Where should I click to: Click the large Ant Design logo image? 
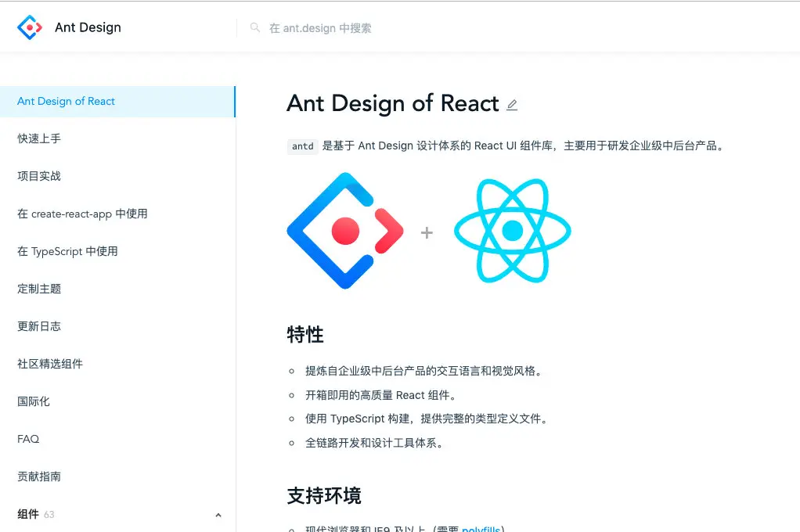point(345,231)
